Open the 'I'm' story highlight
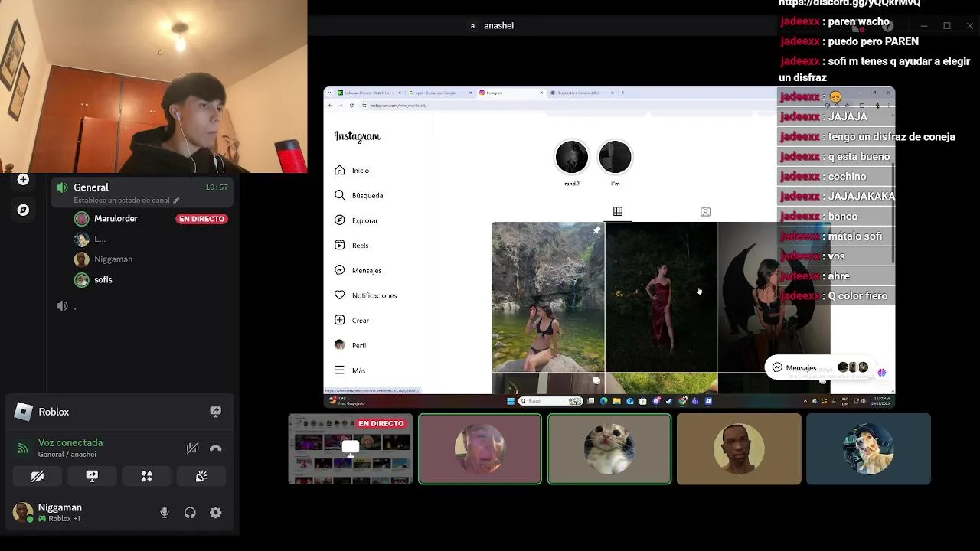The height and width of the screenshot is (551, 980). (615, 158)
